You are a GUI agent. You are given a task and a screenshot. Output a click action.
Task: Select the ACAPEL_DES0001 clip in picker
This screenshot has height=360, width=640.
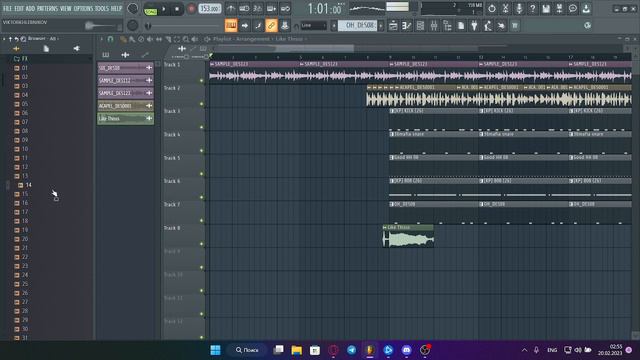(x=125, y=106)
